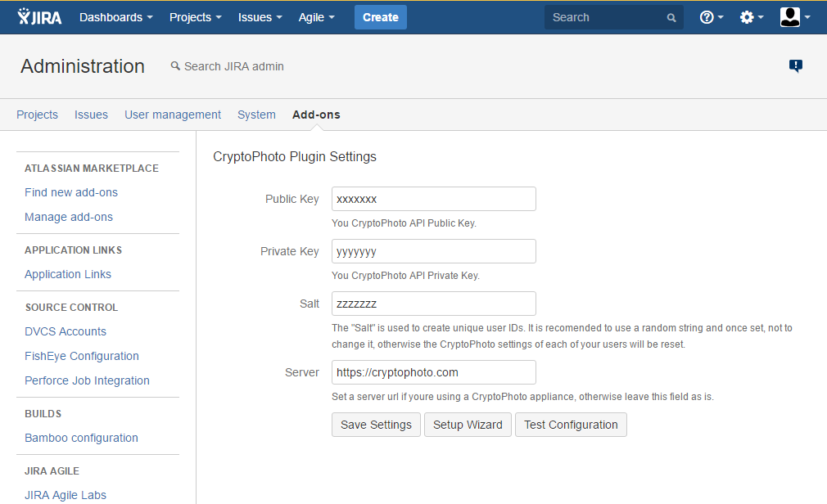Open Application Links in sidebar
Image resolution: width=827 pixels, height=504 pixels.
pos(68,274)
